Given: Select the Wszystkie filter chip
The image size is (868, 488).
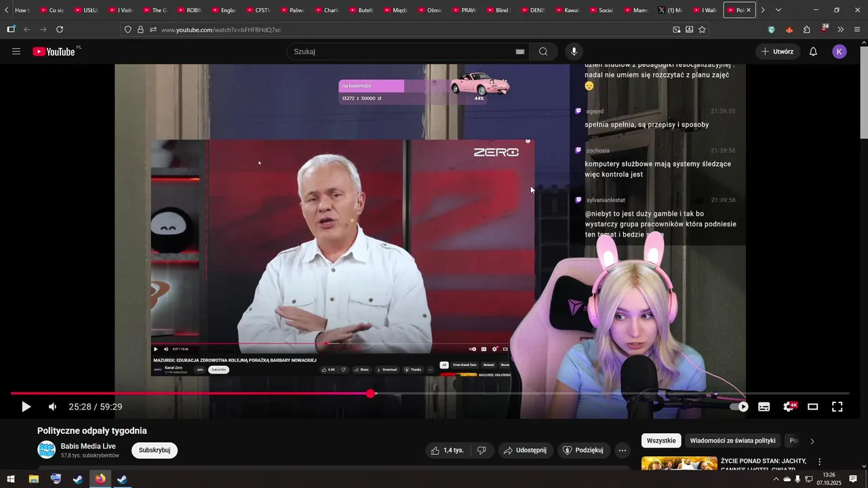Looking at the screenshot, I should pos(661,441).
